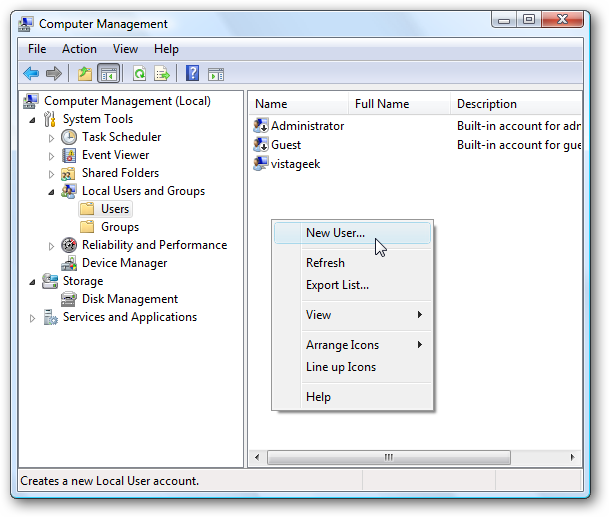
Task: Select the Groups tree item label
Action: pyautogui.click(x=120, y=227)
